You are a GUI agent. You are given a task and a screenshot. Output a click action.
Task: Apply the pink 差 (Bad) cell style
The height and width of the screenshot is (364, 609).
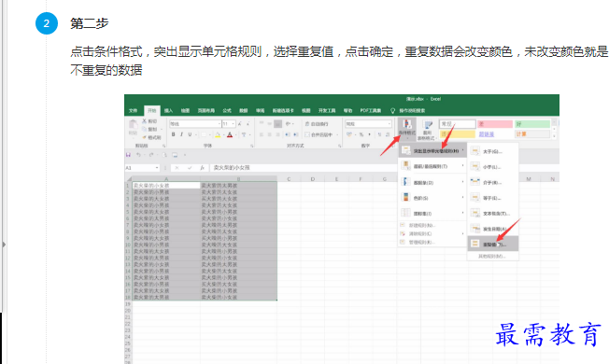pyautogui.click(x=495, y=124)
